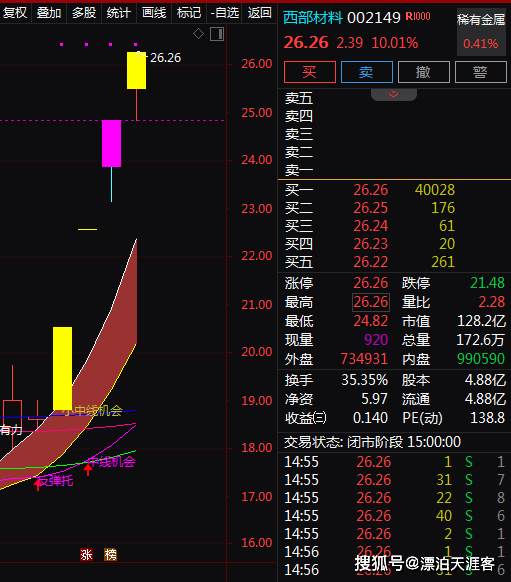511x582 pixels.
Task: Click the red arrow marker near 中线机会
Action: 88,469
